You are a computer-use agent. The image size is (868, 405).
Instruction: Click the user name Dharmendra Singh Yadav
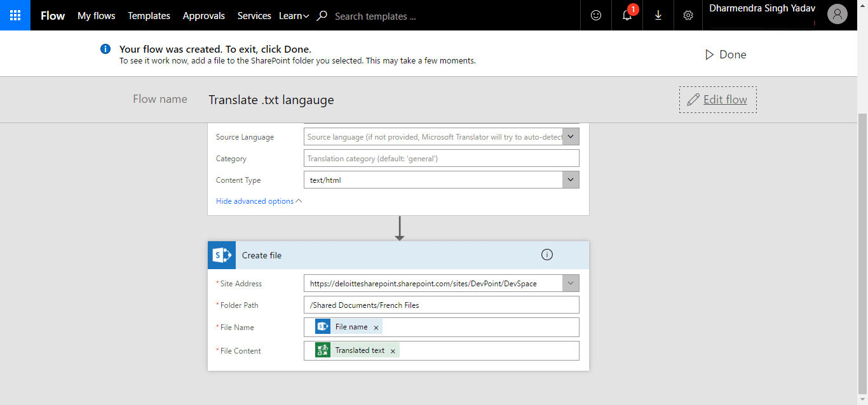[763, 9]
